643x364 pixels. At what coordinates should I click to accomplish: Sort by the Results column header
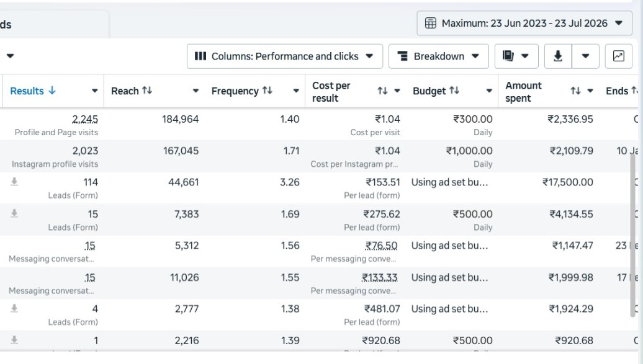click(x=33, y=91)
